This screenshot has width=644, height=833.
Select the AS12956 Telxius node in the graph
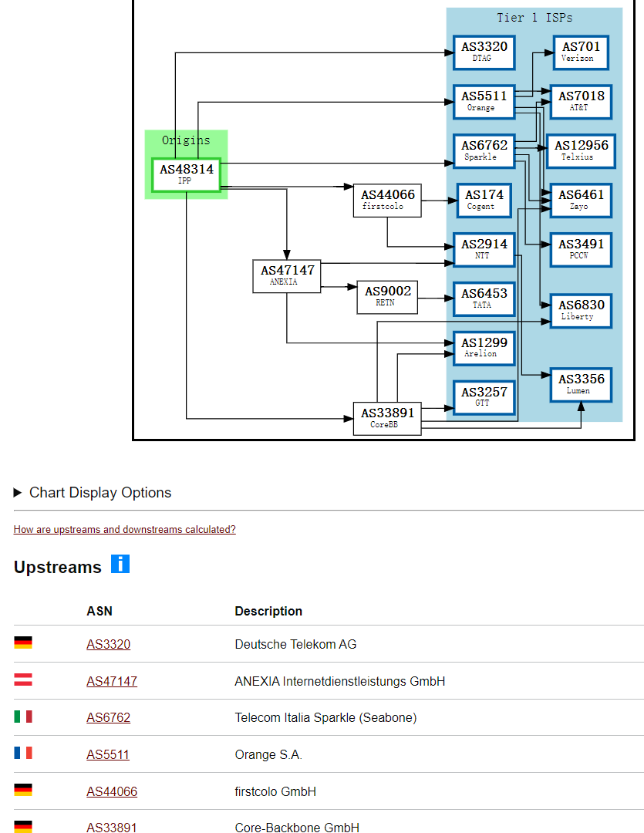tap(581, 151)
